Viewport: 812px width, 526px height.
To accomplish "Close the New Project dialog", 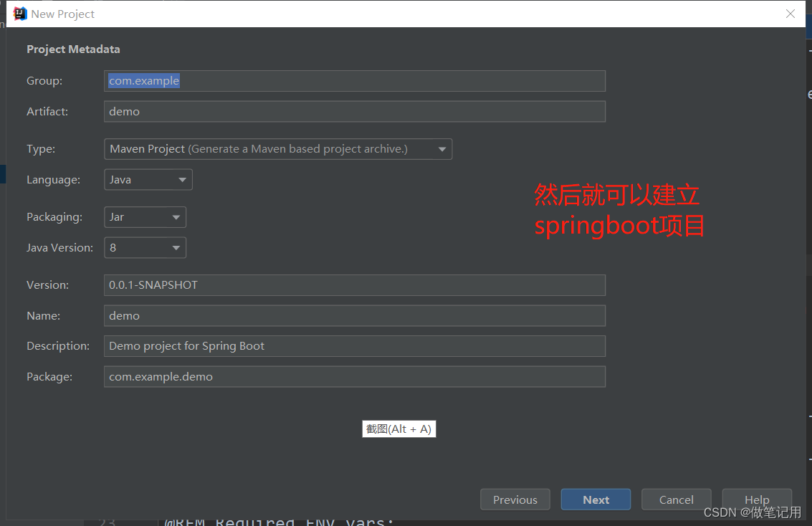I will coord(790,14).
